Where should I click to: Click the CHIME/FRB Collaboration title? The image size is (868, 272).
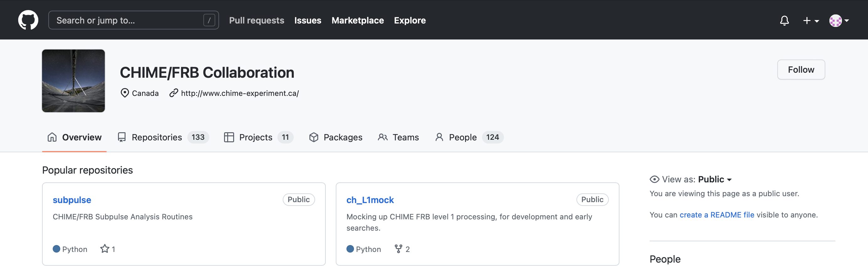pyautogui.click(x=207, y=73)
